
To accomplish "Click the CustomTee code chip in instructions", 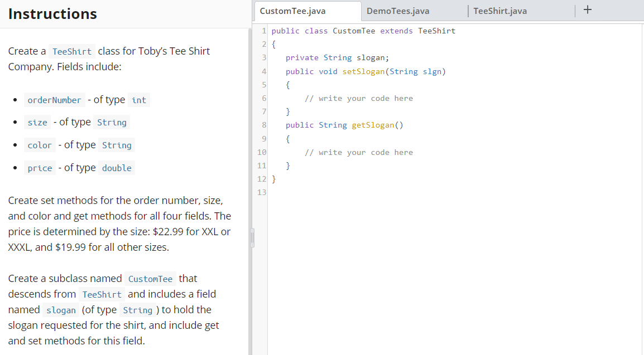I will coord(150,279).
